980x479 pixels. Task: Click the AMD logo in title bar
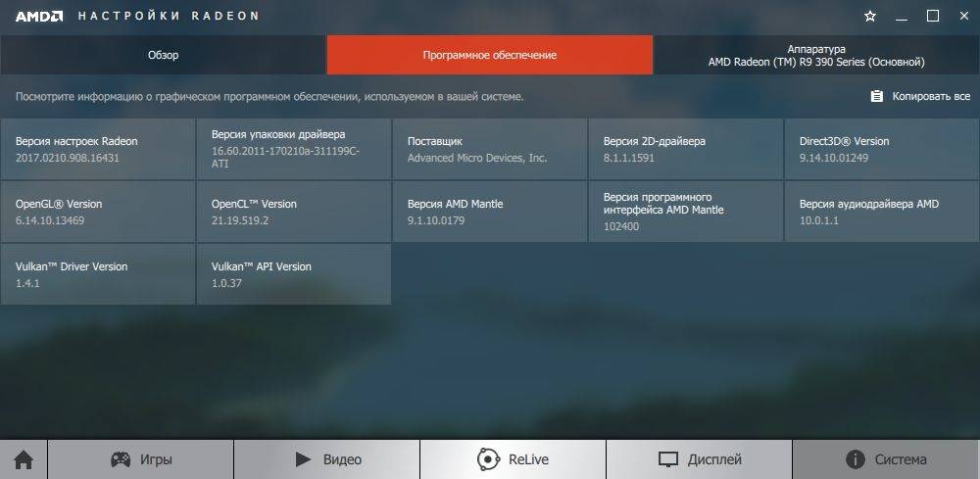39,17
